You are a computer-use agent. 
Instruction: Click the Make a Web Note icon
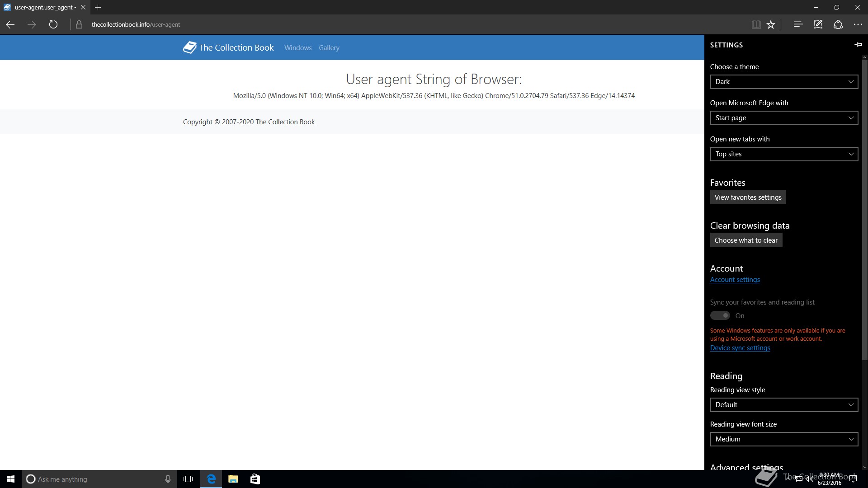click(818, 24)
